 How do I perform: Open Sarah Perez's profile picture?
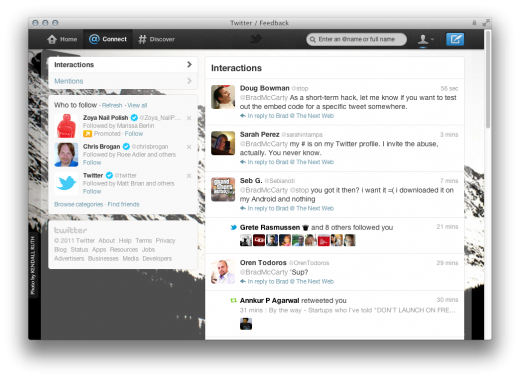pos(223,143)
